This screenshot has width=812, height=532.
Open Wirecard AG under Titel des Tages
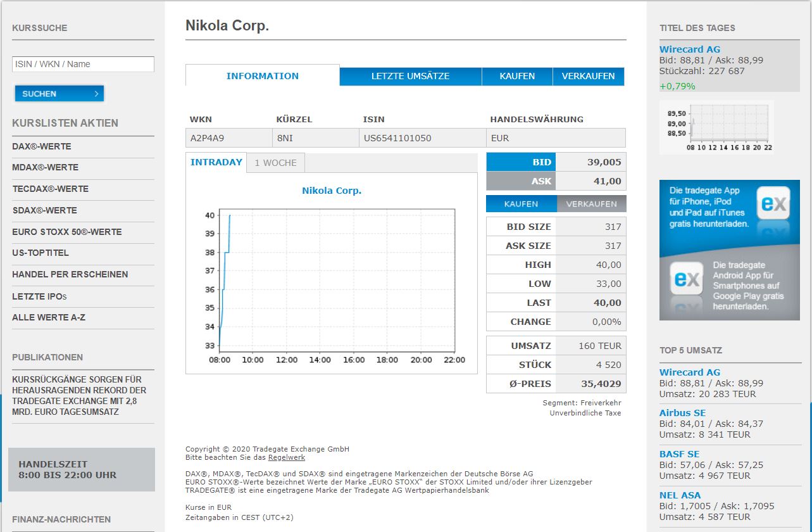(x=690, y=49)
